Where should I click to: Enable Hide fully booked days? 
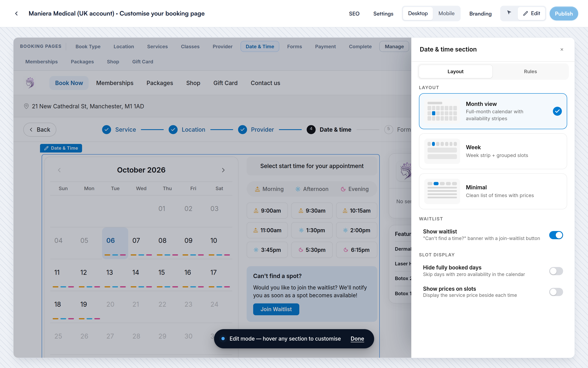556,271
